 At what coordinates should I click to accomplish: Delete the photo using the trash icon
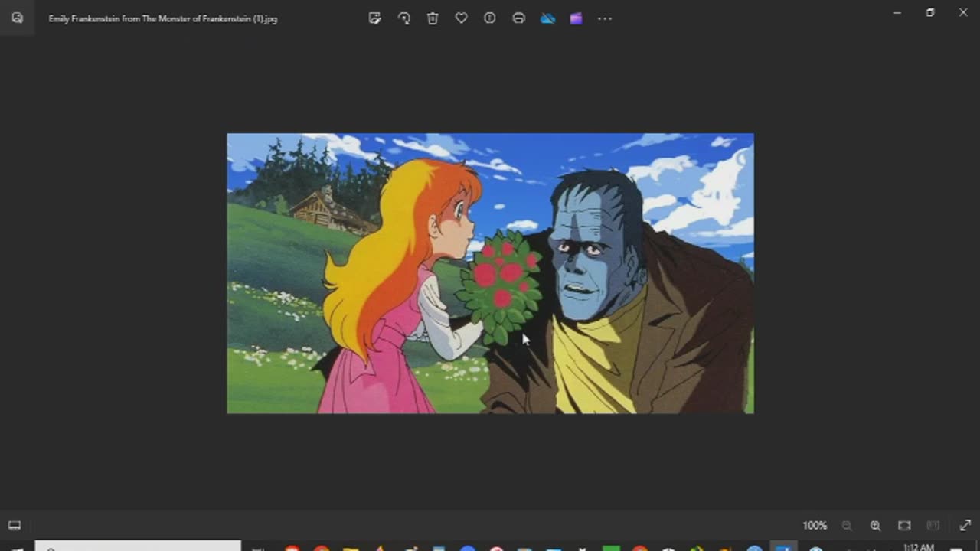[433, 18]
